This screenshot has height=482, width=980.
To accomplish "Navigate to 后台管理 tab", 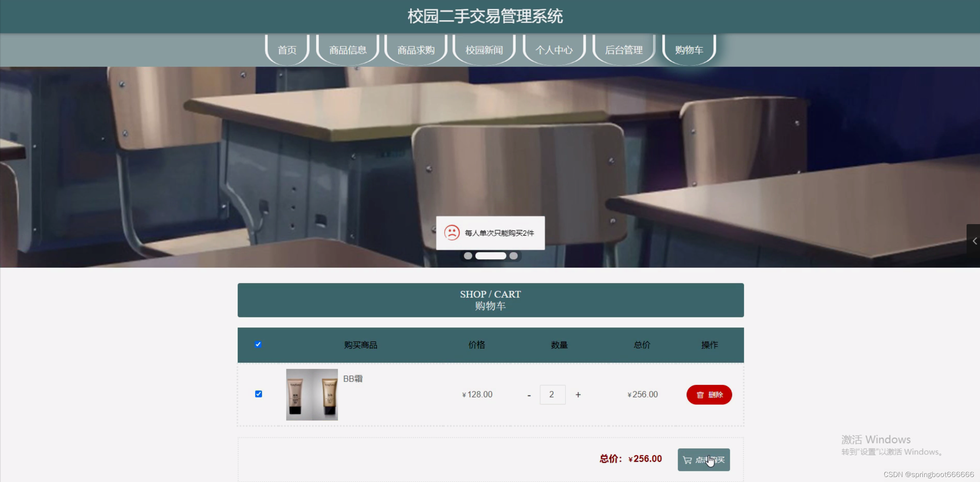I will 624,50.
